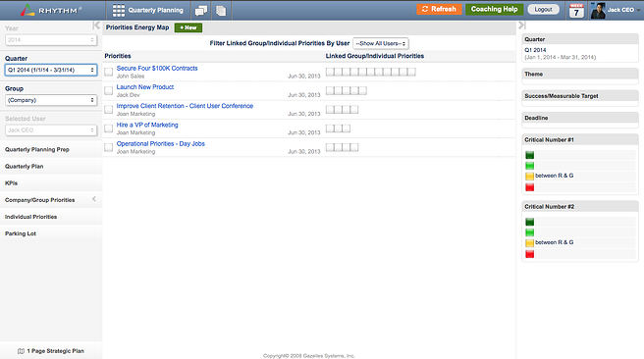Click dark green swatch in Critical Number #1
The image size is (644, 359).
[530, 155]
